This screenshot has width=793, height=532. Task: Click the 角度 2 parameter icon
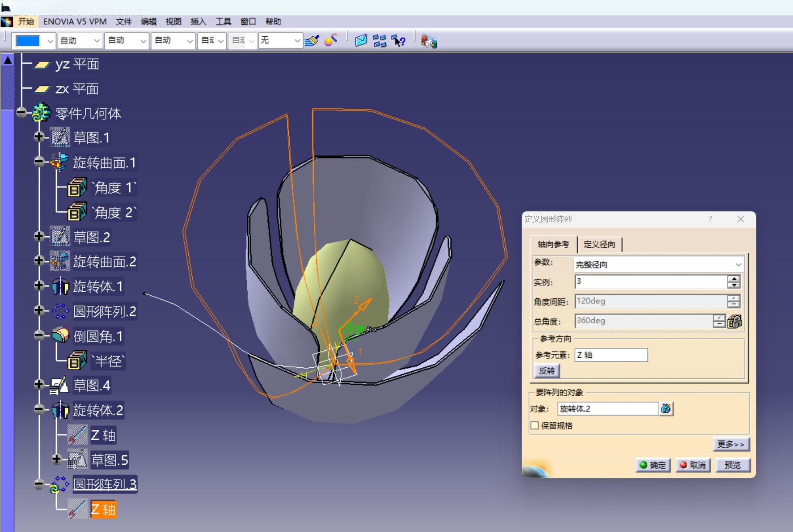[77, 212]
